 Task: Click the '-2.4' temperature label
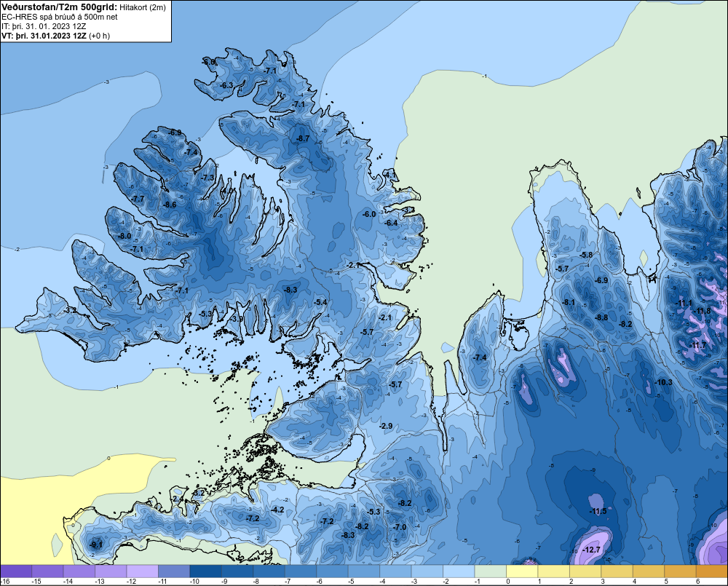(178, 499)
